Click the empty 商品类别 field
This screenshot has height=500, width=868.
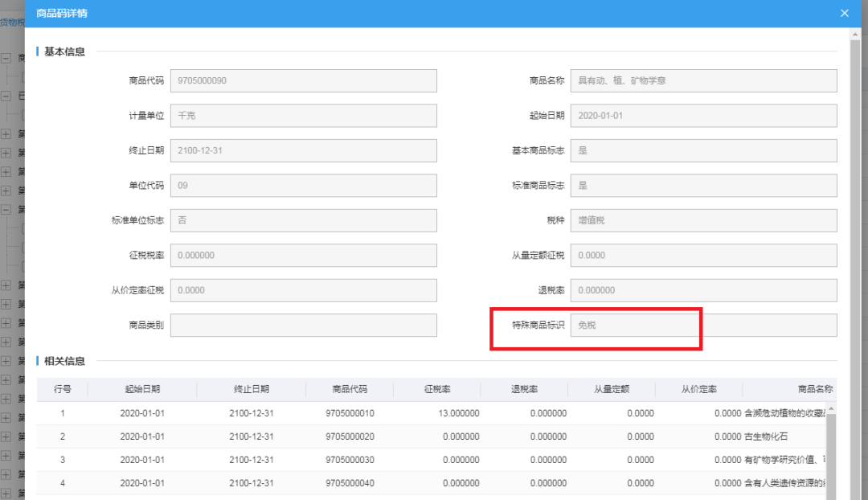click(x=304, y=325)
